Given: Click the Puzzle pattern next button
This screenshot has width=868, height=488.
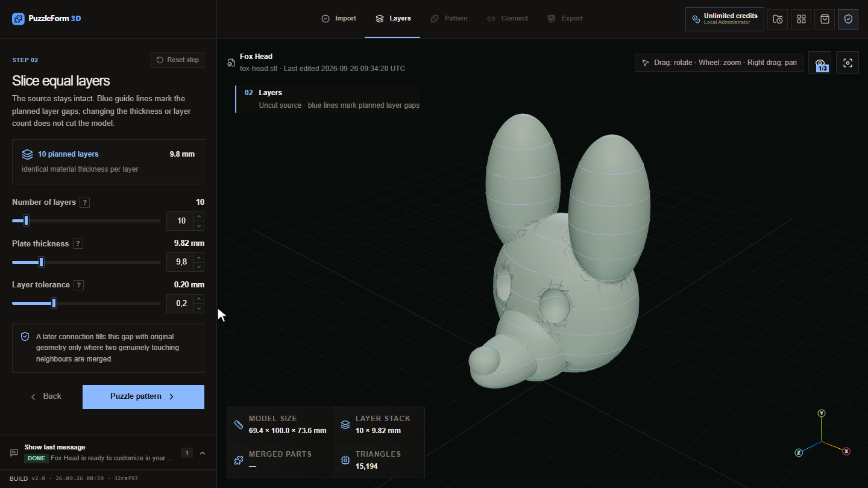Looking at the screenshot, I should [143, 397].
